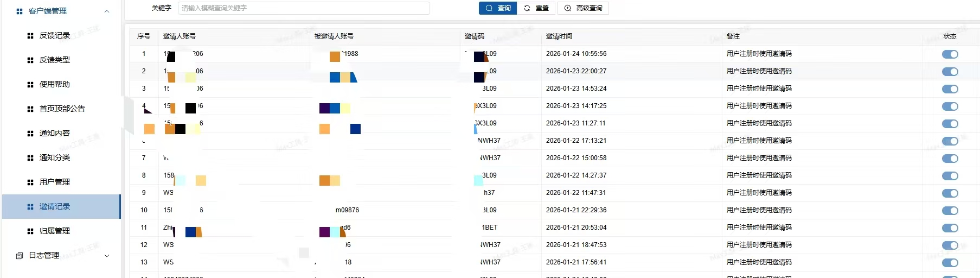This screenshot has height=278, width=980.
Task: Open 归属管理 menu item
Action: point(61,231)
